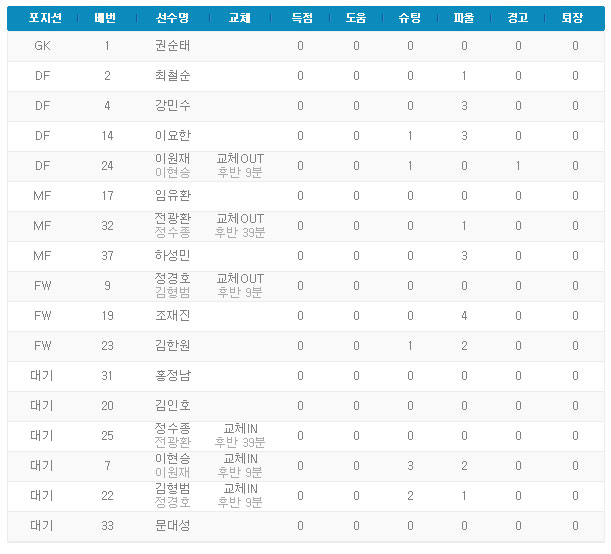Select player name 홍정남
611x554 pixels.
click(172, 376)
